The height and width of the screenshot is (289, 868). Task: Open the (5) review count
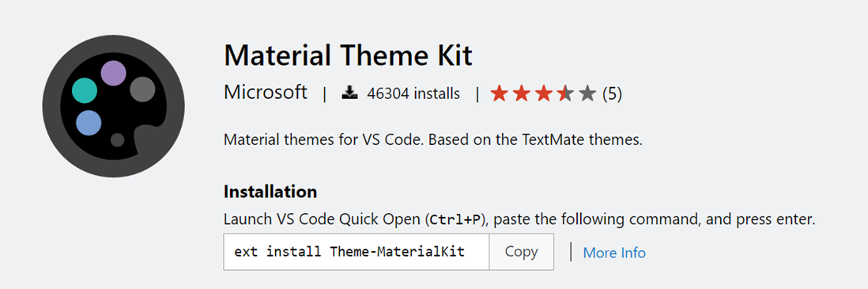612,93
